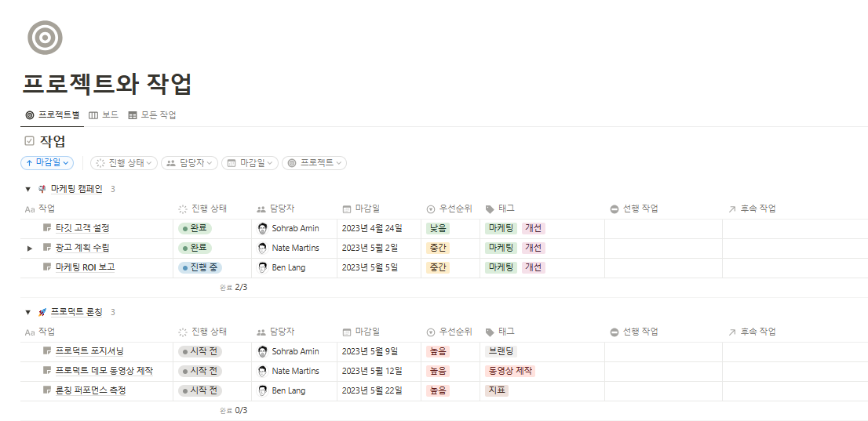This screenshot has height=421, width=868.
Task: Toggle 시작 전 status of 프로덕트 포지셔닝
Action: coord(200,351)
